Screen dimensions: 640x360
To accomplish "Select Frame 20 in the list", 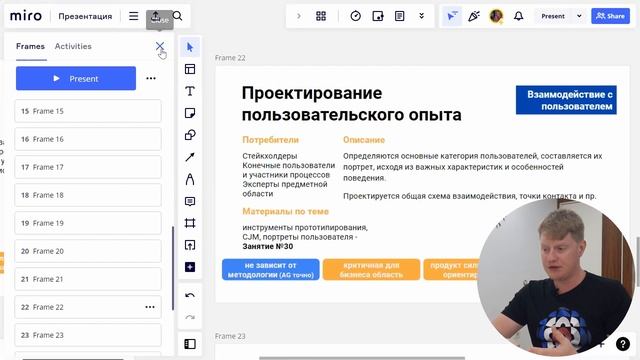I will (88, 251).
